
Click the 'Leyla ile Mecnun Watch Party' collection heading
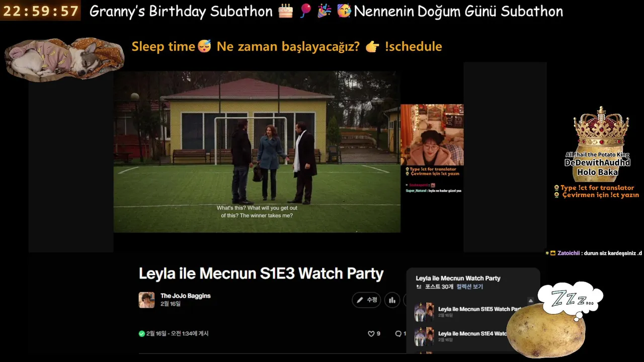[x=458, y=278]
